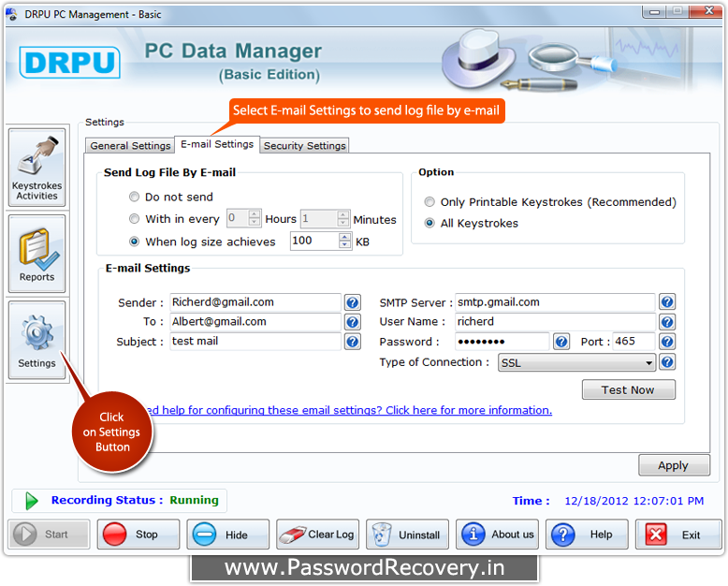Click the green recording status play icon

31,501
